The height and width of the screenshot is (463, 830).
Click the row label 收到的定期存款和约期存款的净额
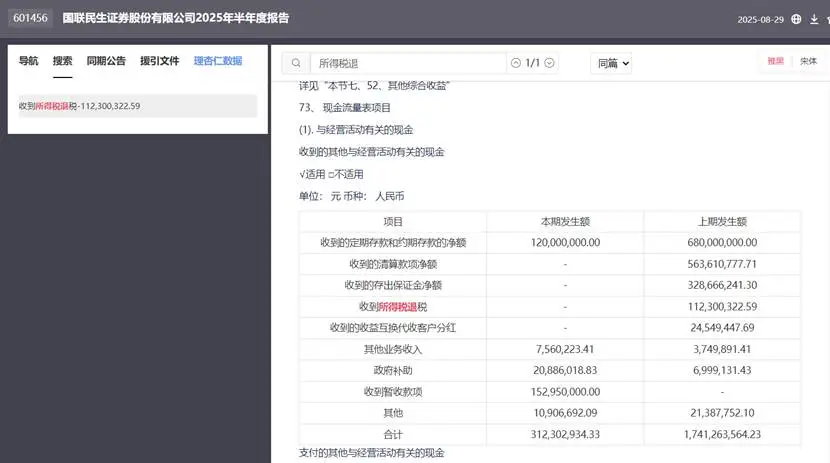[x=393, y=243]
